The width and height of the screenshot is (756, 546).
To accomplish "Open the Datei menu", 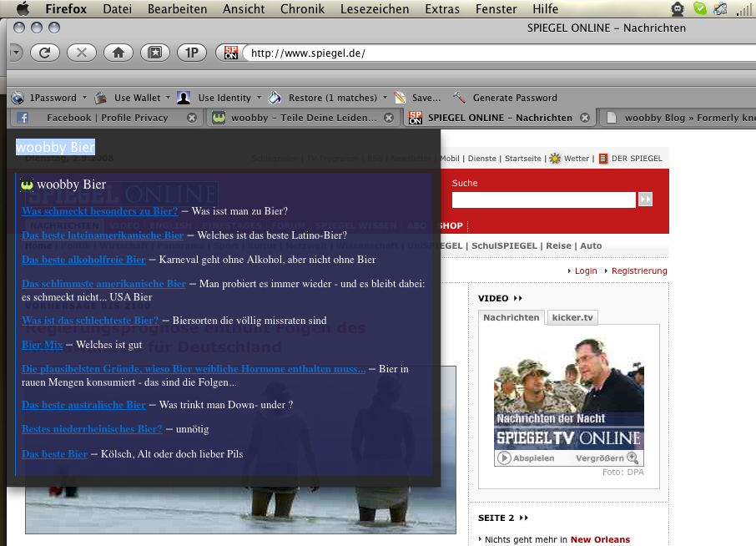I will 117,8.
